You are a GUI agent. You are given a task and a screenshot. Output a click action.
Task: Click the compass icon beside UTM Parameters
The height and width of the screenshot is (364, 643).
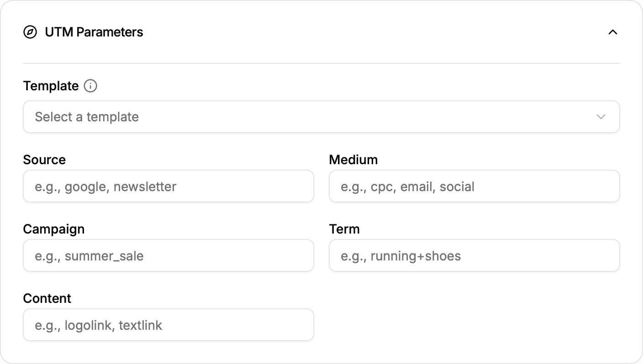click(30, 32)
